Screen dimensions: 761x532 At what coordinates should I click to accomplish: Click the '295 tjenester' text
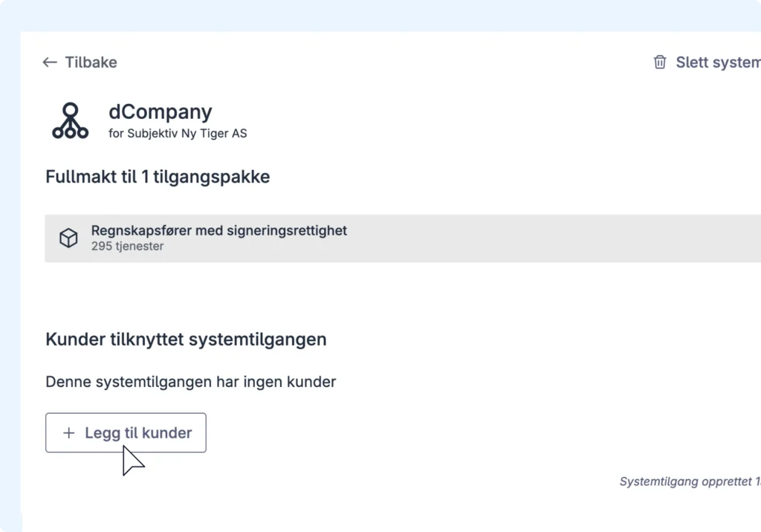point(128,246)
